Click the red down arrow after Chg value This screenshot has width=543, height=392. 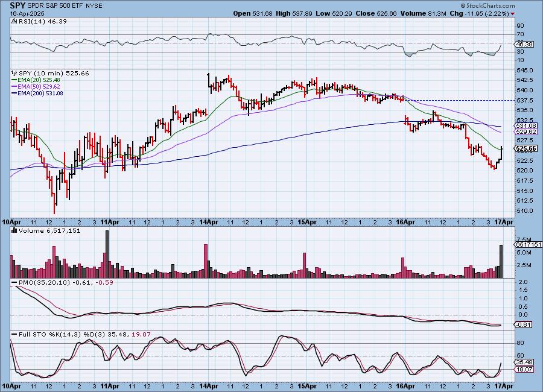(x=512, y=14)
